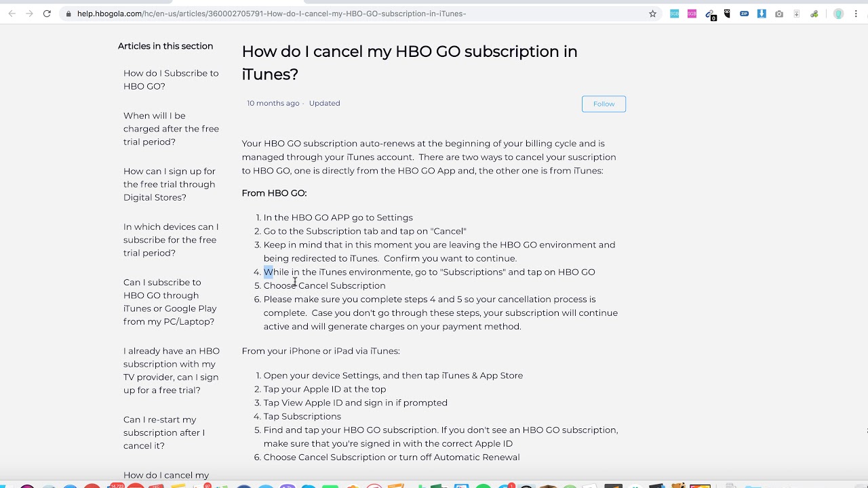Click the article title about canceling HBO GO

tap(410, 62)
